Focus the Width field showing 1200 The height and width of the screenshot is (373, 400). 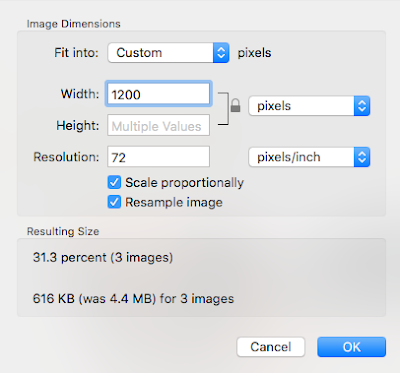point(158,94)
